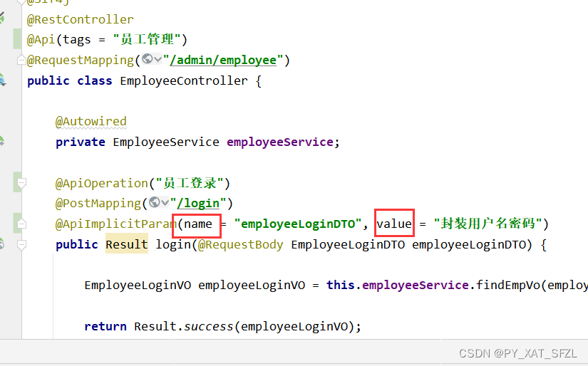The image size is (588, 366).
Task: Collapse the fold marker at @RequestMapping line
Action: tap(21, 60)
